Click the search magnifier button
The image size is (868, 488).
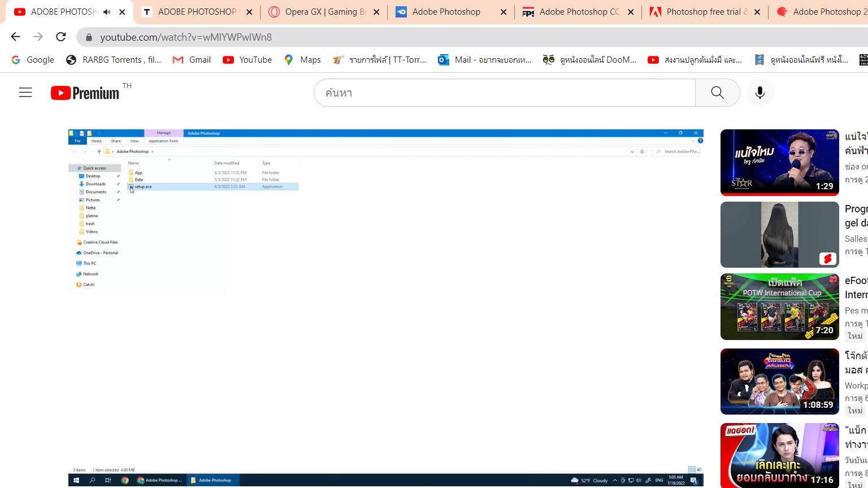point(717,93)
